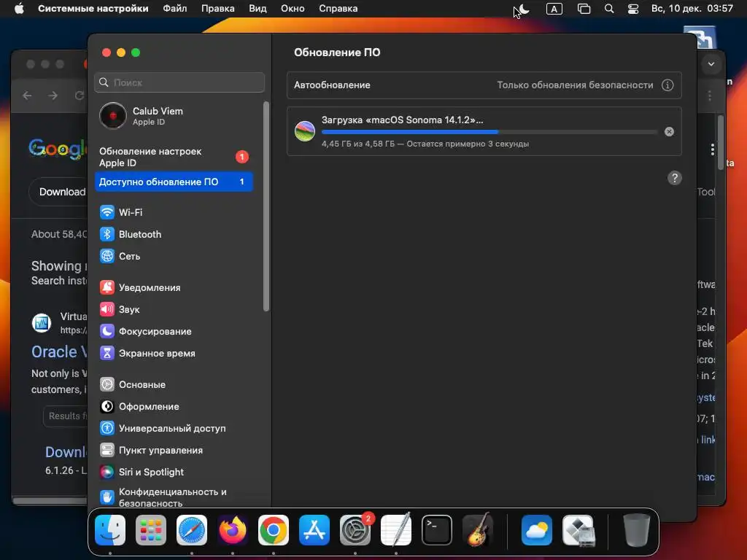Open Siri и Spotlight settings
The height and width of the screenshot is (560, 747).
[x=142, y=472]
